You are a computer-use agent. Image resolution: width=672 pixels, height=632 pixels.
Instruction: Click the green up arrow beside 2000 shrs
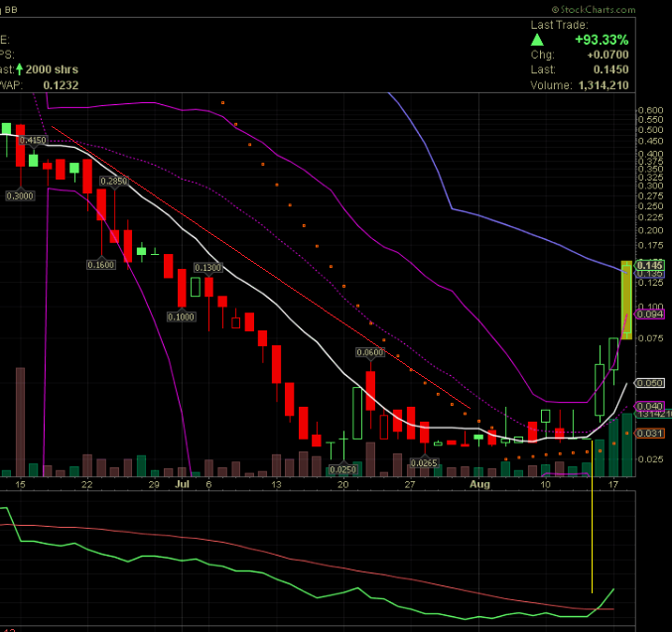(x=19, y=69)
